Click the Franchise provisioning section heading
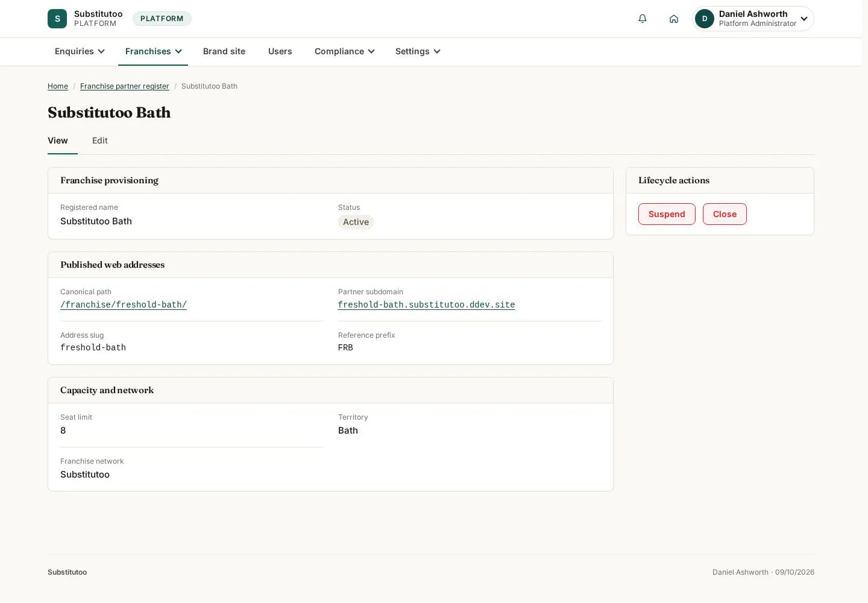This screenshot has width=868, height=603. click(x=109, y=180)
